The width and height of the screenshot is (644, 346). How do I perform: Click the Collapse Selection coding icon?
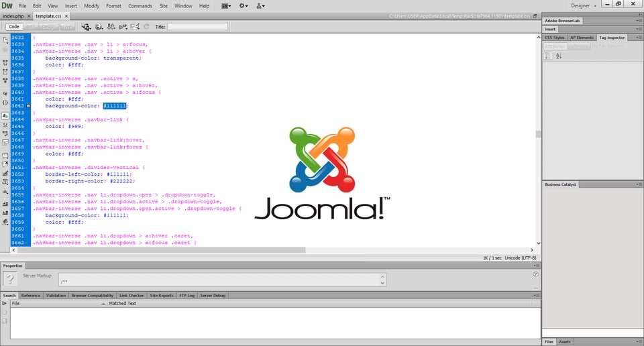[x=5, y=72]
